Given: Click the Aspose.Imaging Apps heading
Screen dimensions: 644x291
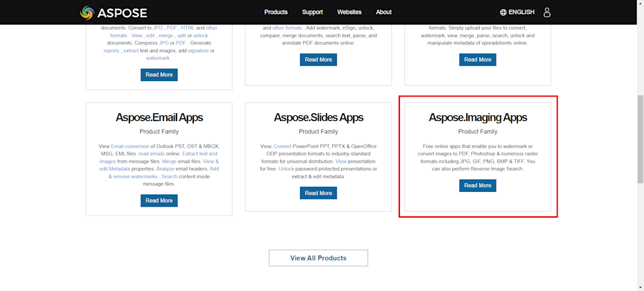Looking at the screenshot, I should [x=478, y=117].
